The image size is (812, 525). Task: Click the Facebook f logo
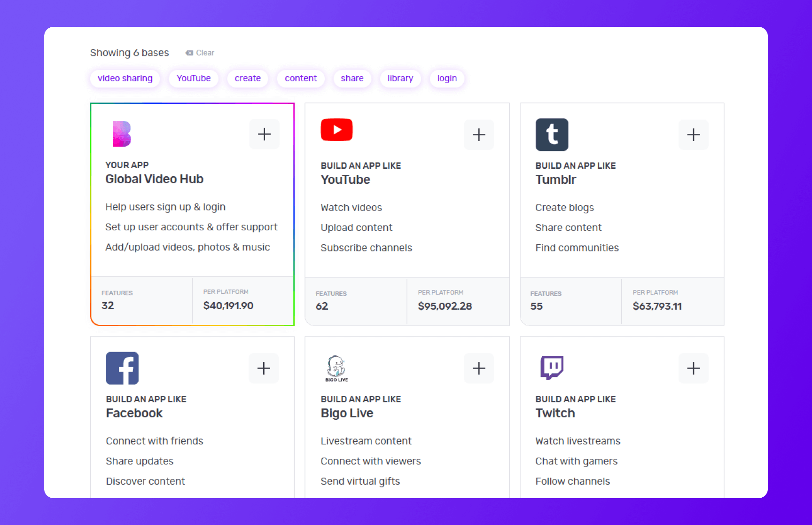tap(122, 368)
